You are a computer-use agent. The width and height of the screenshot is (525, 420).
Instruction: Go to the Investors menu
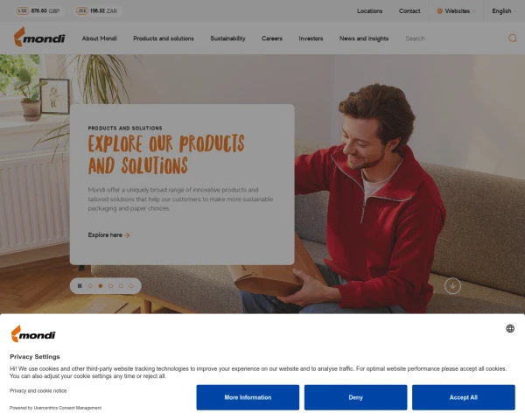pos(311,38)
